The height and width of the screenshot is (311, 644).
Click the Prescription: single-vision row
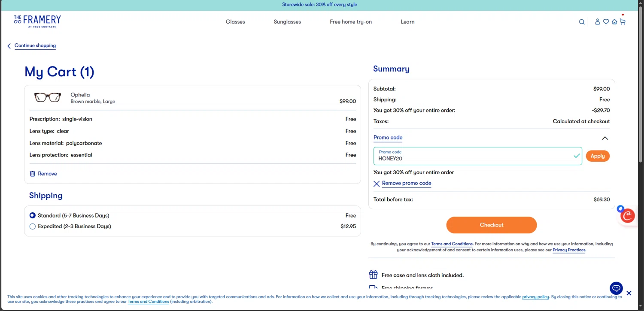pos(193,119)
